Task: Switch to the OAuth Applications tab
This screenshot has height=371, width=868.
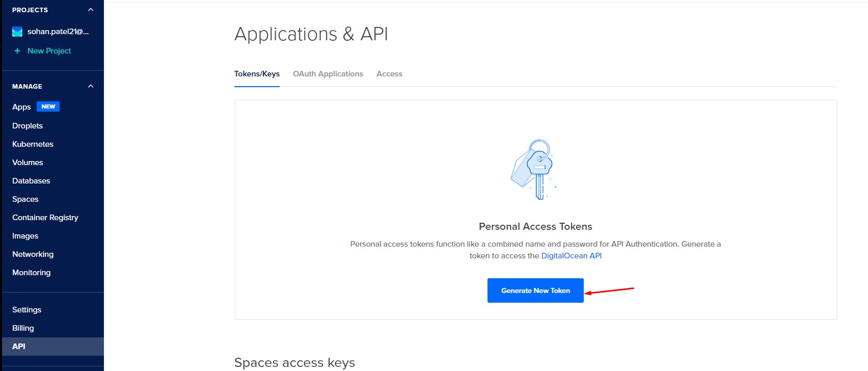Action: [x=328, y=74]
